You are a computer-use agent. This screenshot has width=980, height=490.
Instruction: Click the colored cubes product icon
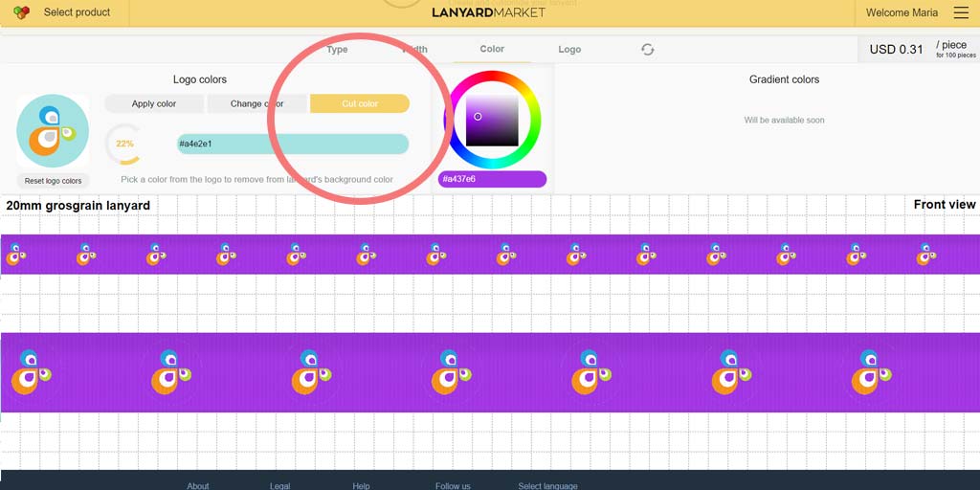point(21,12)
